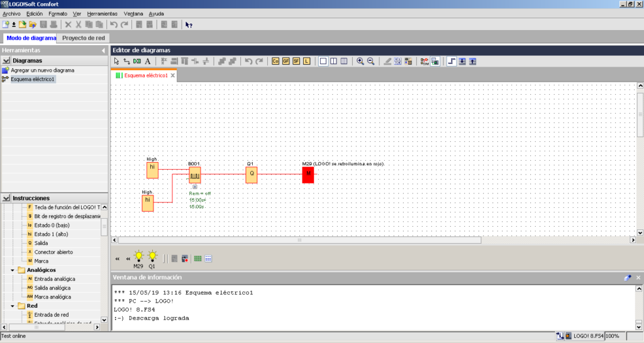Select three-pane split view layout

344,61
